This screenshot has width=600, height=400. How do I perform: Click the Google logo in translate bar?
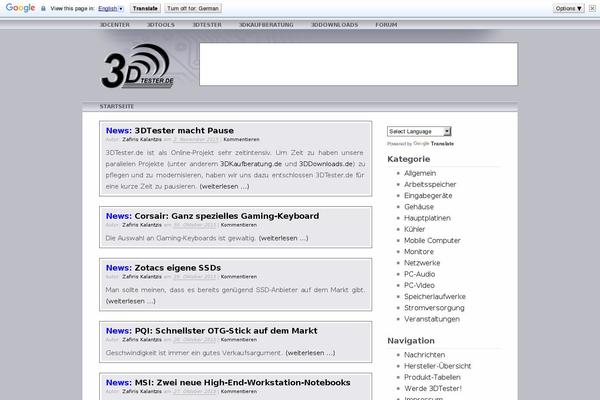[21, 8]
